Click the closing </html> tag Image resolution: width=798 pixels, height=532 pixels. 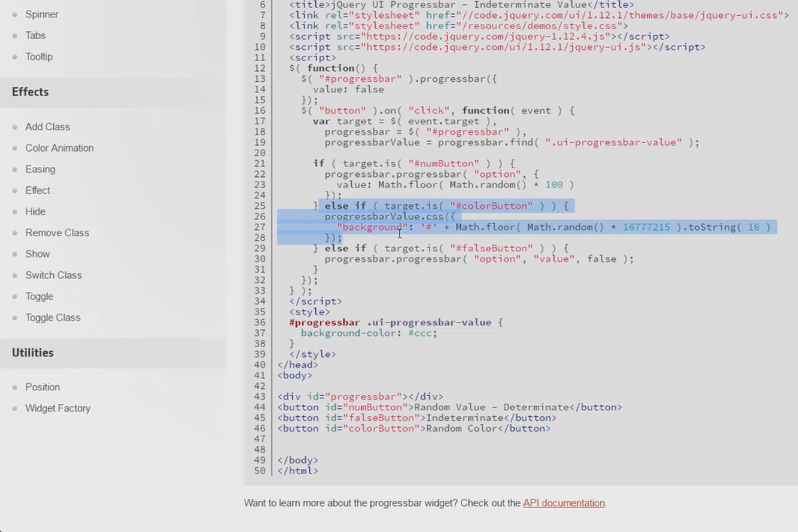[298, 471]
